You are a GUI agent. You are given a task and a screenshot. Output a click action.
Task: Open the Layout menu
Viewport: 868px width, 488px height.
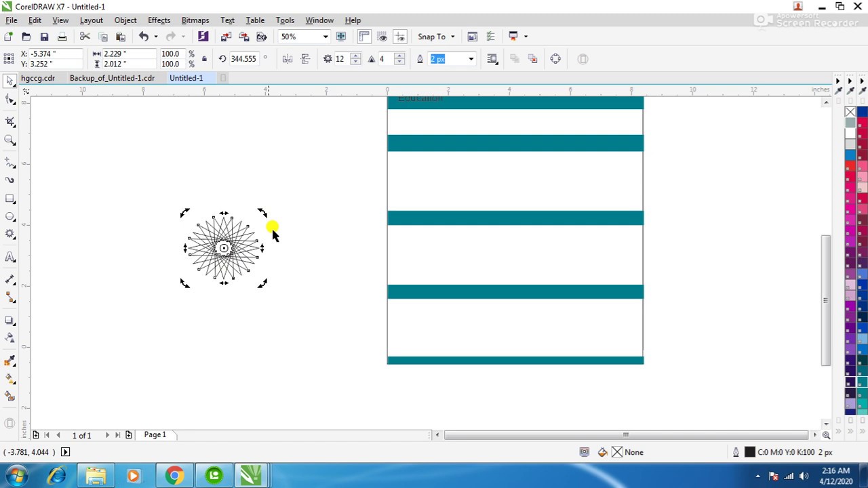point(91,20)
